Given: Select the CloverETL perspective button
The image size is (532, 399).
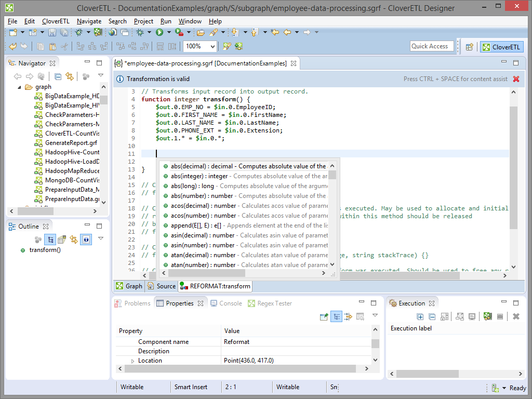Looking at the screenshot, I should (502, 47).
